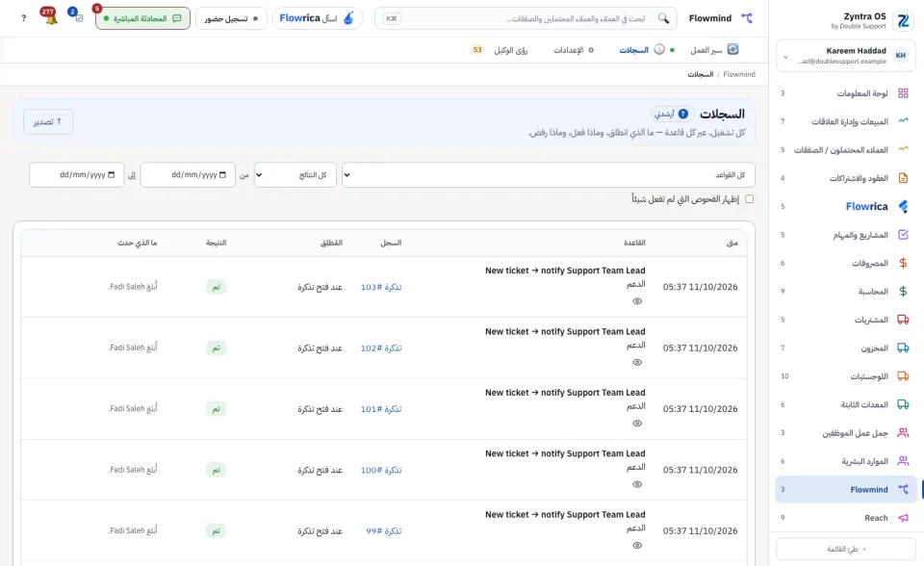Click eye icon in تذكرة #100 row
The image size is (924, 566).
(x=637, y=484)
